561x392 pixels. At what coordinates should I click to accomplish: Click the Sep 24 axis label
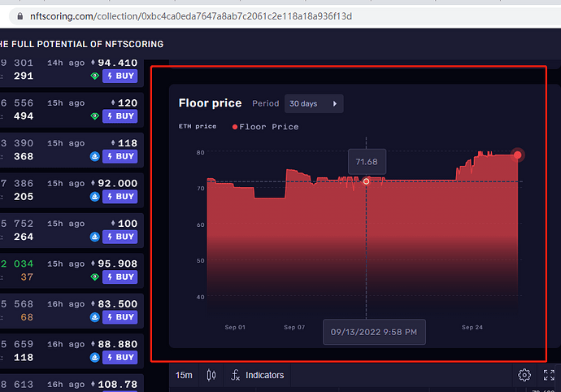point(472,327)
